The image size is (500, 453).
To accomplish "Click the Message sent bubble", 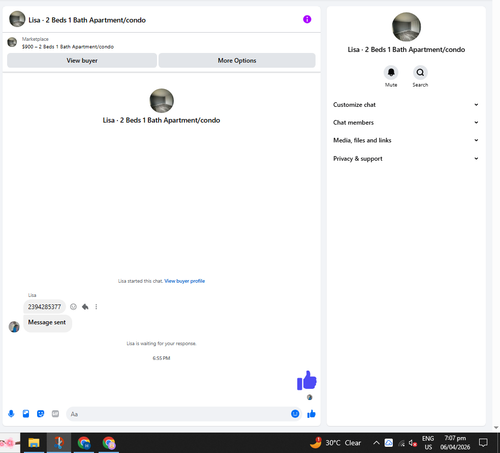I will (x=47, y=323).
